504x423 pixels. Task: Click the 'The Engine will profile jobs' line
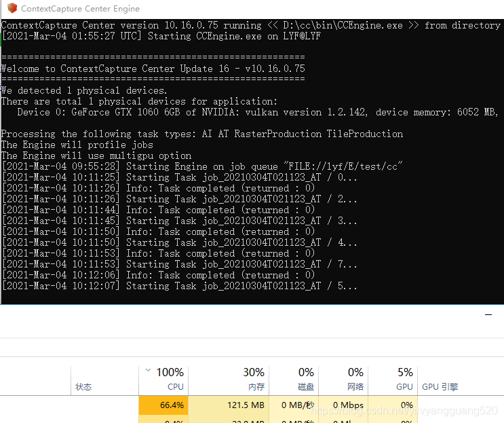(x=77, y=145)
